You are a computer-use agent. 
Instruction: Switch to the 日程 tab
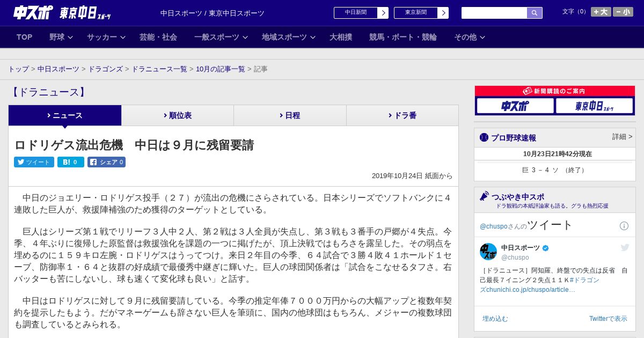coord(290,115)
